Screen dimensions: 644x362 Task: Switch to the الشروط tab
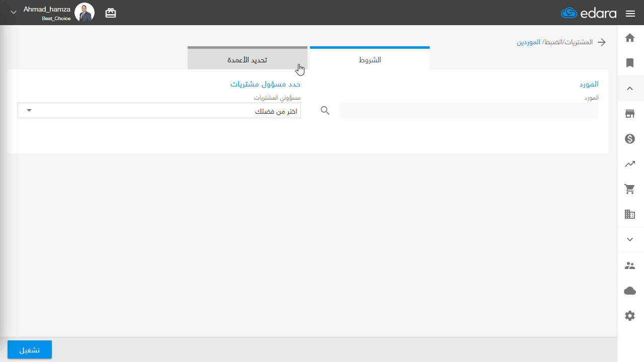[x=370, y=59]
